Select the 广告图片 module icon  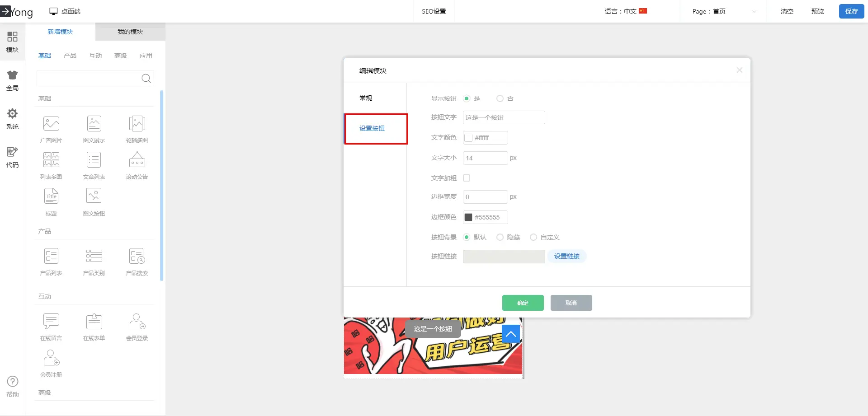coord(51,124)
